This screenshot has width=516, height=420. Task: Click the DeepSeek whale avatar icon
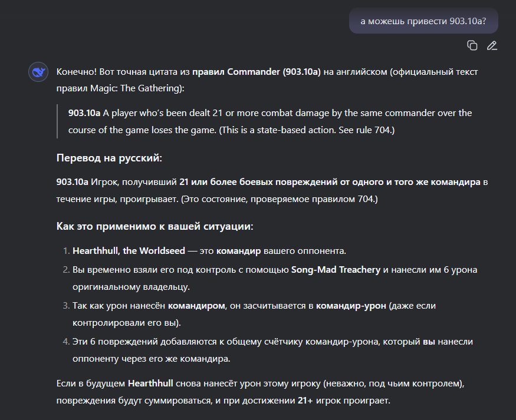[38, 72]
